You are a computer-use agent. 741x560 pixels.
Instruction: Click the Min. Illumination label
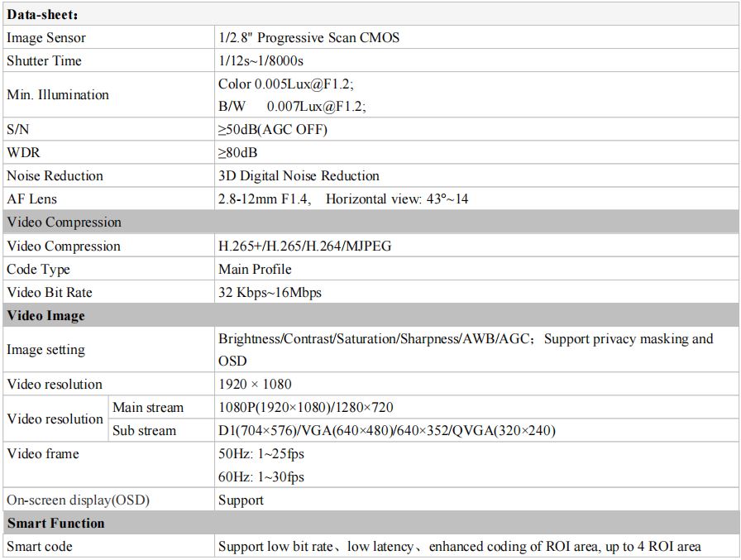pos(58,95)
